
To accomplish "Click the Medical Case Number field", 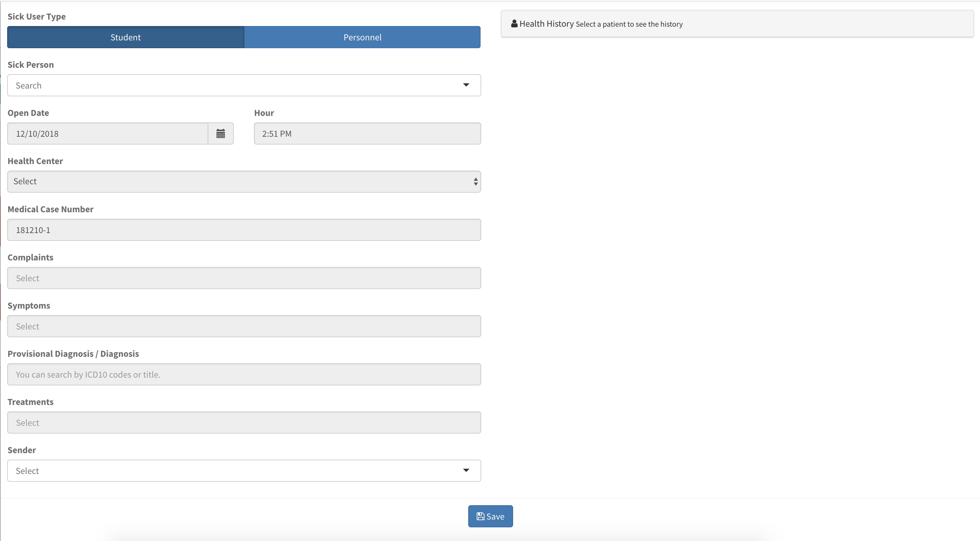I will [x=244, y=230].
